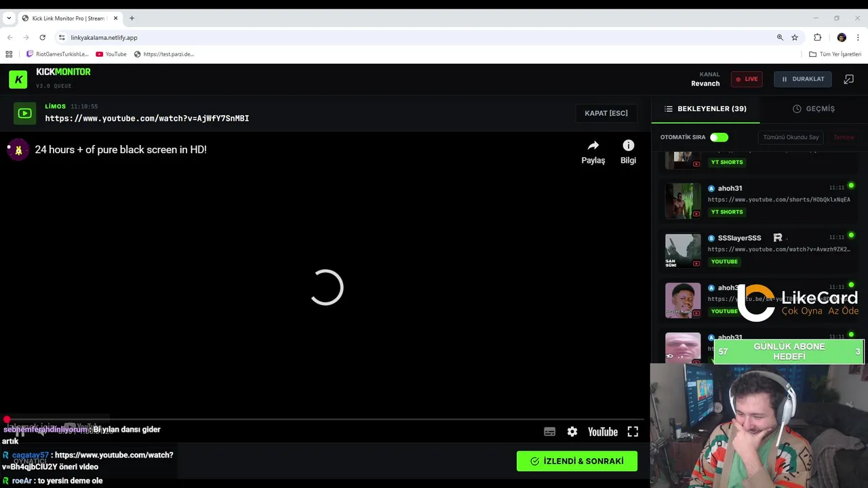868x488 pixels.
Task: Close the player with Kapat [ESC]
Action: 606,113
